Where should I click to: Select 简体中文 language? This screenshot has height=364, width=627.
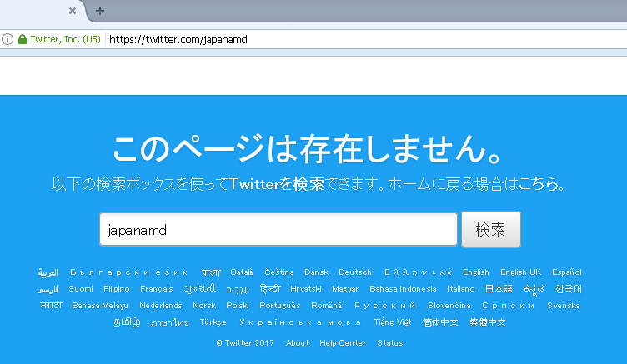coord(440,322)
